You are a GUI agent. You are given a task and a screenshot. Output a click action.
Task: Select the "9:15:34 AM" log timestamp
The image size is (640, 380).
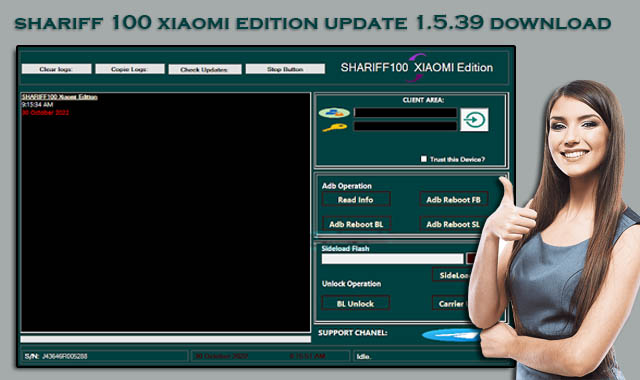[x=37, y=104]
